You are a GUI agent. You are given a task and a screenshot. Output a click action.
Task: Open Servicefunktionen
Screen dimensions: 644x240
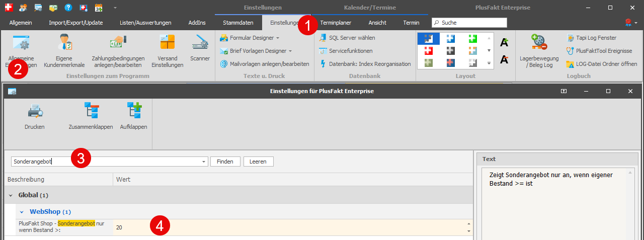346,51
